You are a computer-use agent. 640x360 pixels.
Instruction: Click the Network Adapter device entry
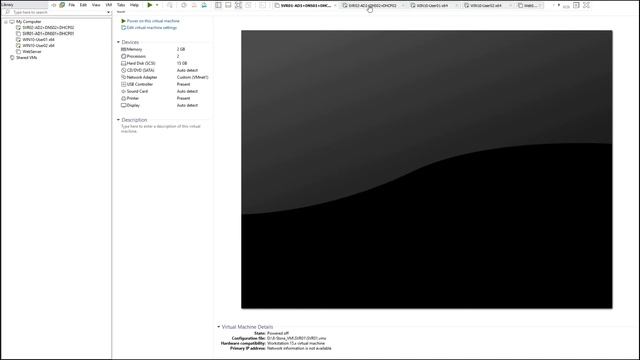pos(139,77)
